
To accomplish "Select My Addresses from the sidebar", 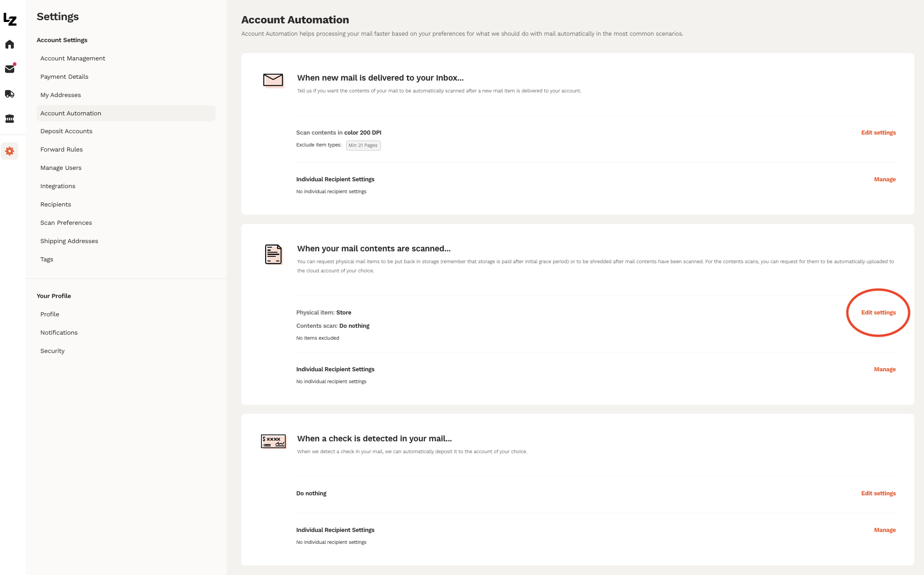I will point(60,95).
